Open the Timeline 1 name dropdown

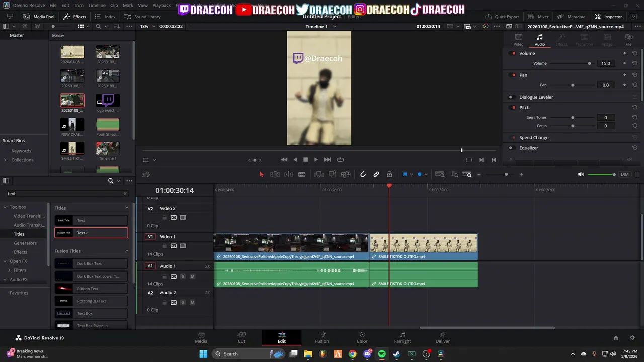click(334, 27)
